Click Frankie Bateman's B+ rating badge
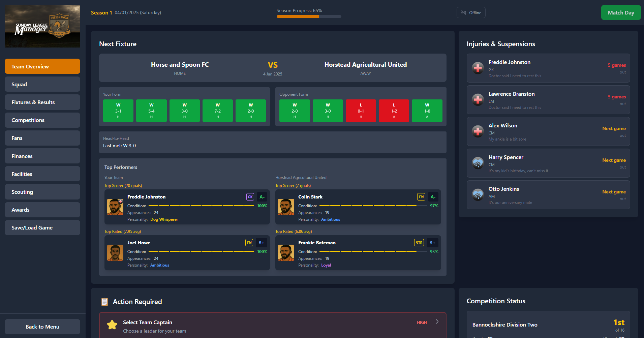 (x=432, y=243)
